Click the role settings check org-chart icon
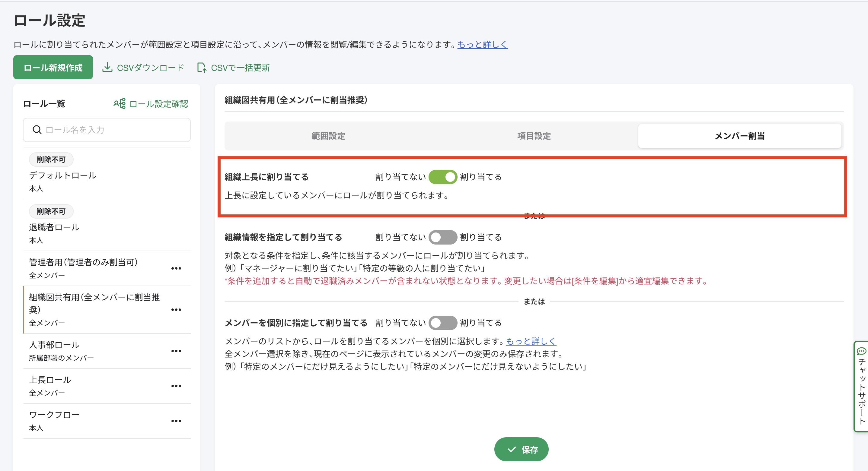This screenshot has height=471, width=868. pos(119,103)
